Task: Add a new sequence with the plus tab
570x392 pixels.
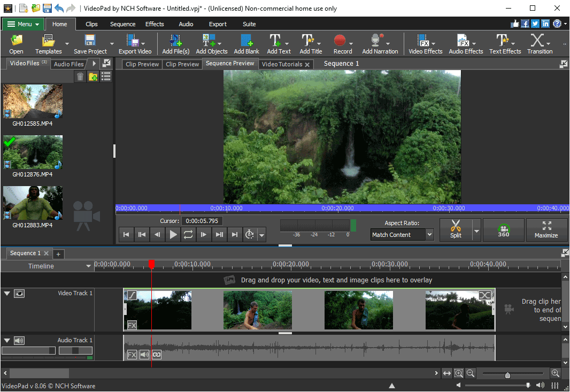Action: 58,254
